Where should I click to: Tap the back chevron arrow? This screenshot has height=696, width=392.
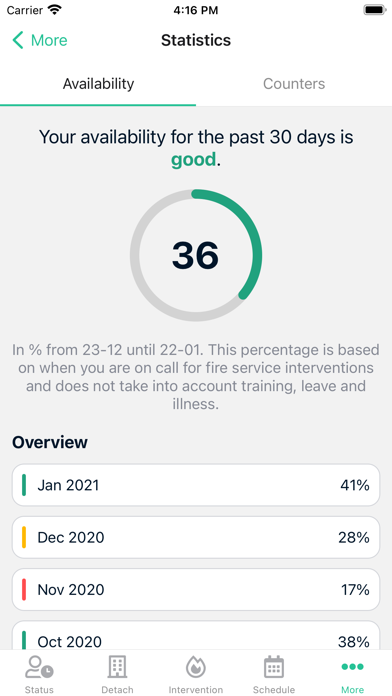pos(18,40)
